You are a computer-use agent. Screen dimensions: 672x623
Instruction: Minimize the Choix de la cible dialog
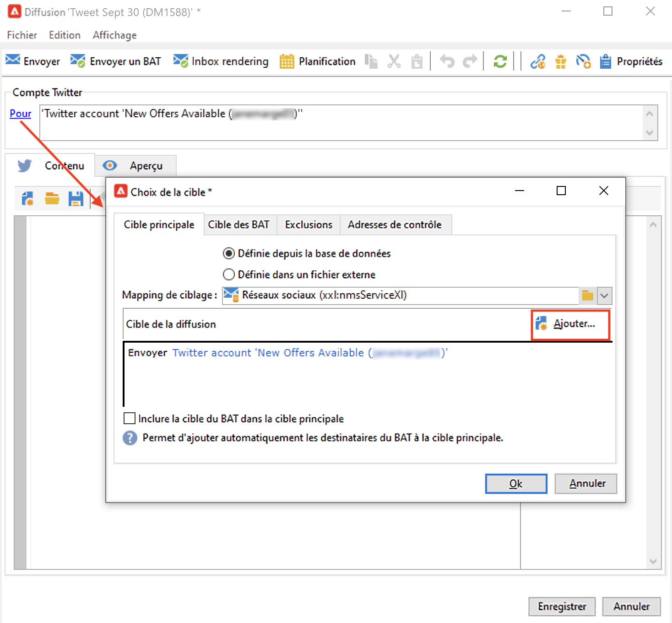tap(520, 191)
